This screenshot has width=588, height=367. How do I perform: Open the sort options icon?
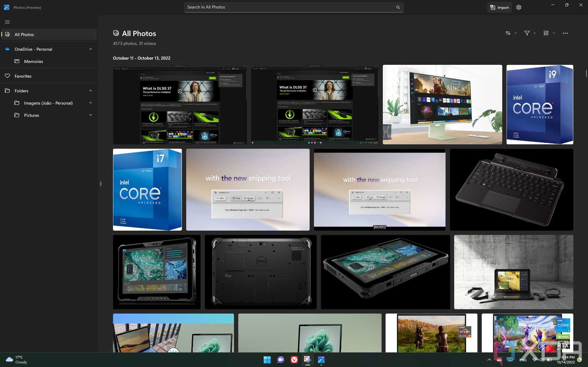(507, 33)
